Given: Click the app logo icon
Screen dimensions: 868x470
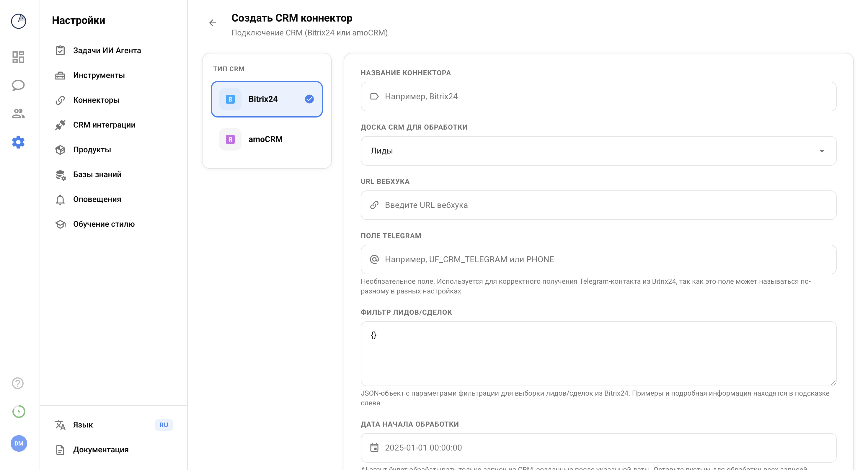Looking at the screenshot, I should 19,21.
